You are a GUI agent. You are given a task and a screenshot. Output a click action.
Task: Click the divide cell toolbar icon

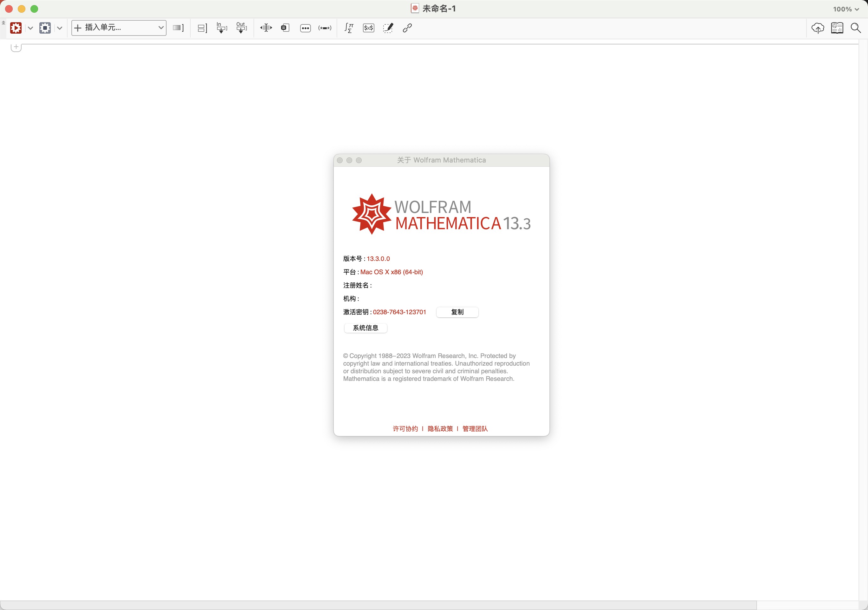[202, 28]
